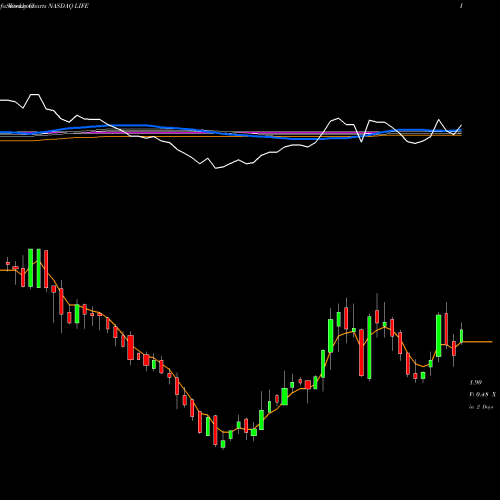Viewport: 500px width, 500px height.
Task: Click the 'in 2 Days' label
Action: (x=481, y=407)
